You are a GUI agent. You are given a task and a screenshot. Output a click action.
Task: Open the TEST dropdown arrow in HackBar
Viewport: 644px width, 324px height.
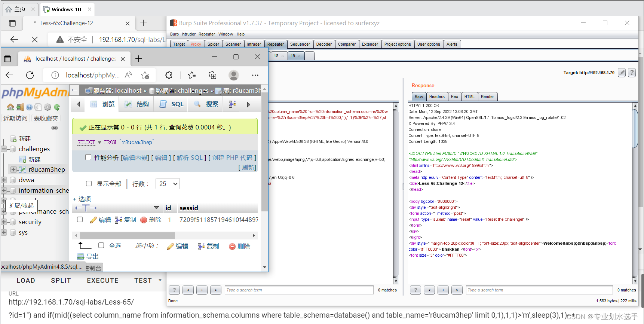pos(160,280)
